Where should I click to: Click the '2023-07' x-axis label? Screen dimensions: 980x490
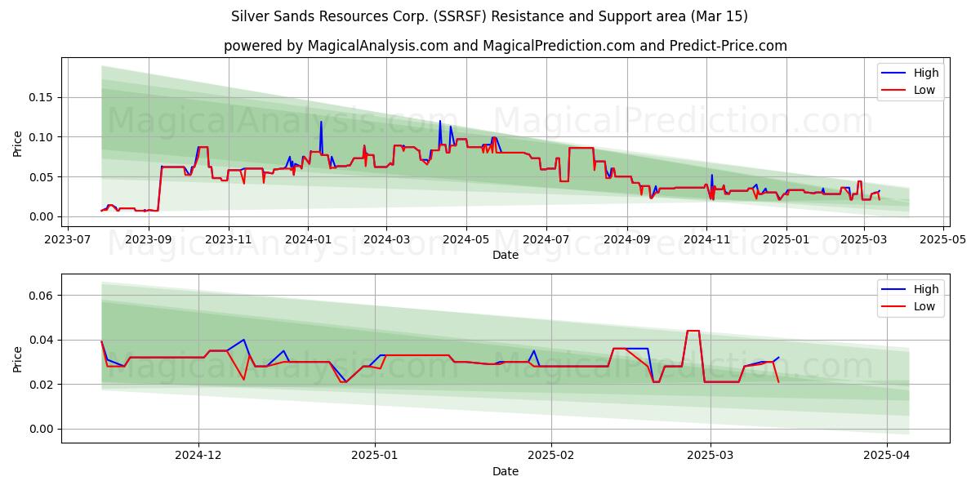(68, 241)
